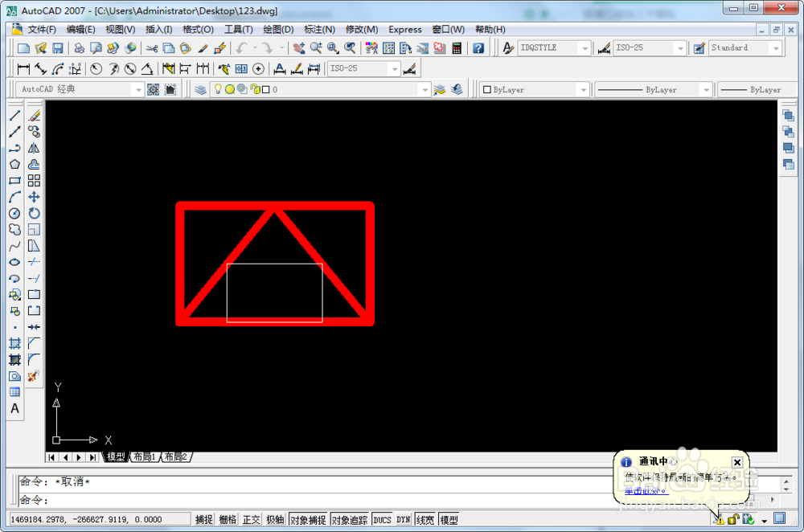The width and height of the screenshot is (804, 532).
Task: Select the Erase modify tool
Action: [x=35, y=116]
